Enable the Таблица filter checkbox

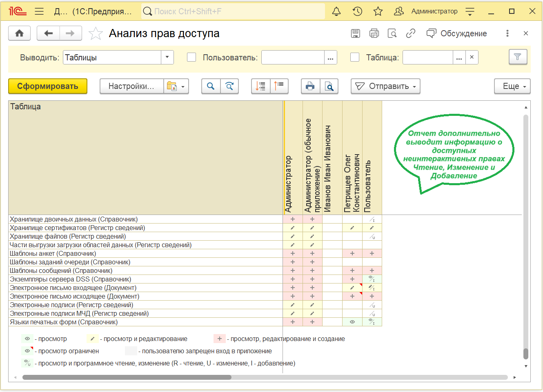pos(355,58)
